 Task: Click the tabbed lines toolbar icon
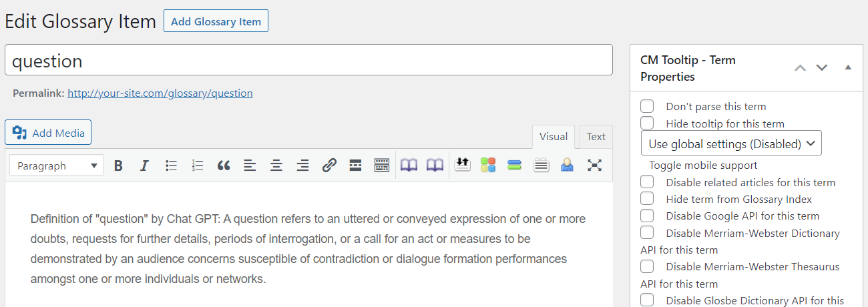(x=541, y=165)
